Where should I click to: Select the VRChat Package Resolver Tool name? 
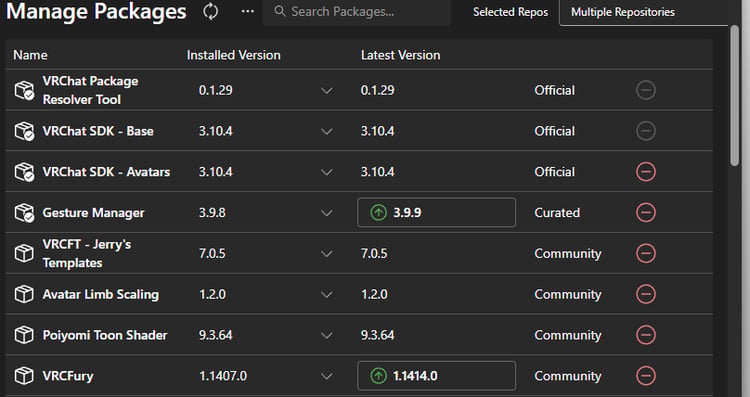click(90, 90)
